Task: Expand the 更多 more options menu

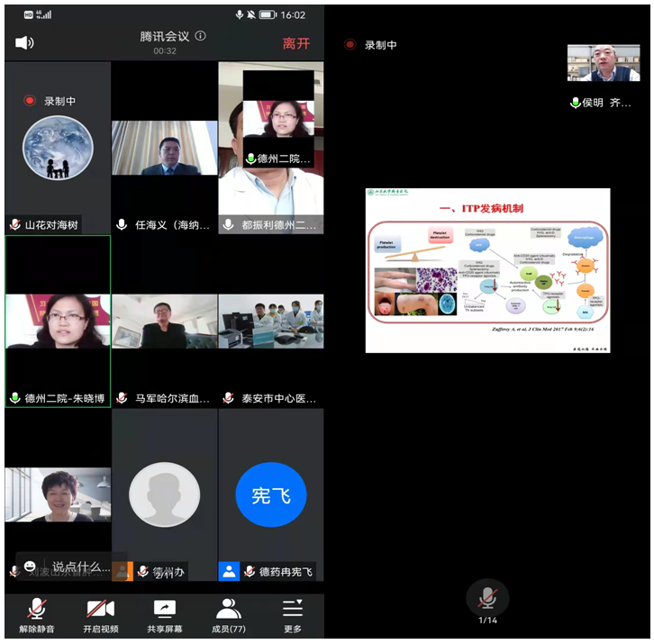Action: click(292, 614)
